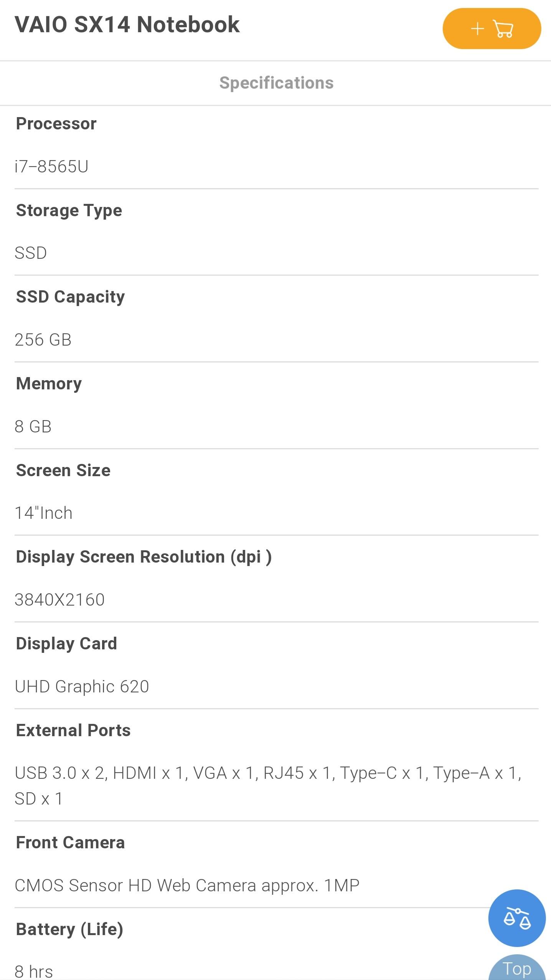The image size is (551, 980).
Task: Tap the orange add-to-cart button
Action: point(492,29)
